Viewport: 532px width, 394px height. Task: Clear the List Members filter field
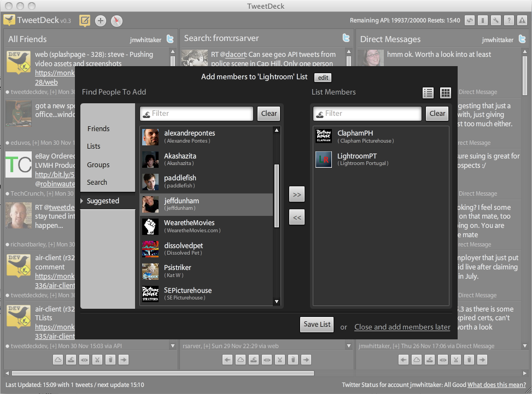point(437,113)
